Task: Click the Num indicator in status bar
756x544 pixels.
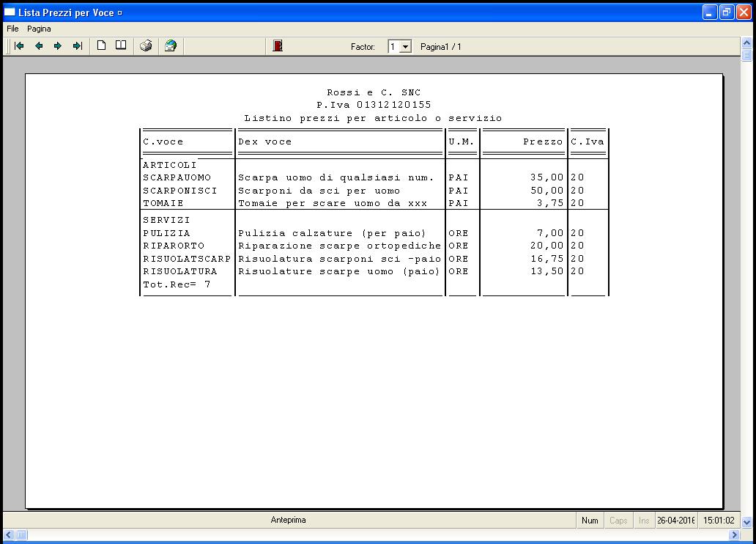Action: 590,521
